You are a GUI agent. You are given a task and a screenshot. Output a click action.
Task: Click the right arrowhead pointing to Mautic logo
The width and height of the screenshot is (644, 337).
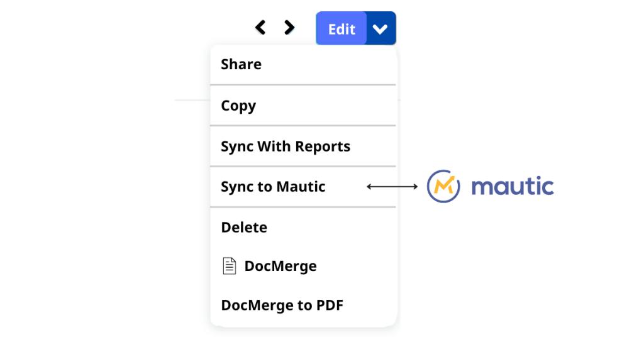pyautogui.click(x=415, y=186)
